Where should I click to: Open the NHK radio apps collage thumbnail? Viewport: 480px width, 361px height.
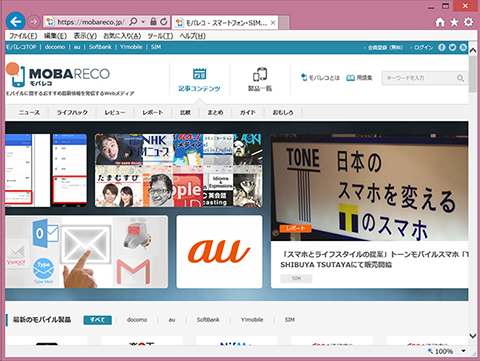pos(179,170)
